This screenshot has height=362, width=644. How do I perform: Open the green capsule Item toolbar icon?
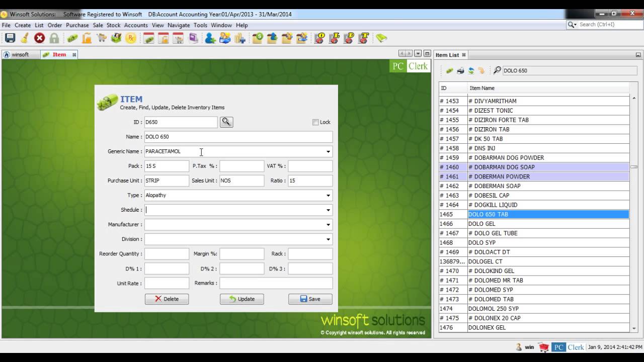tap(73, 38)
